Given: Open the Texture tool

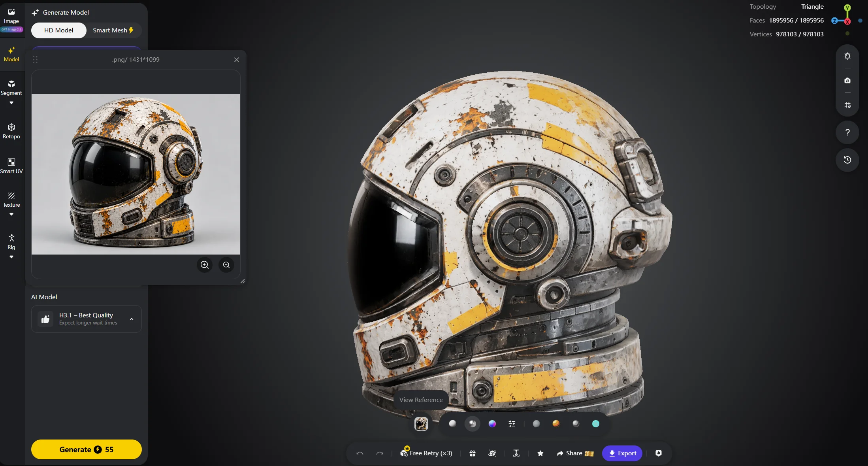Looking at the screenshot, I should point(11,200).
